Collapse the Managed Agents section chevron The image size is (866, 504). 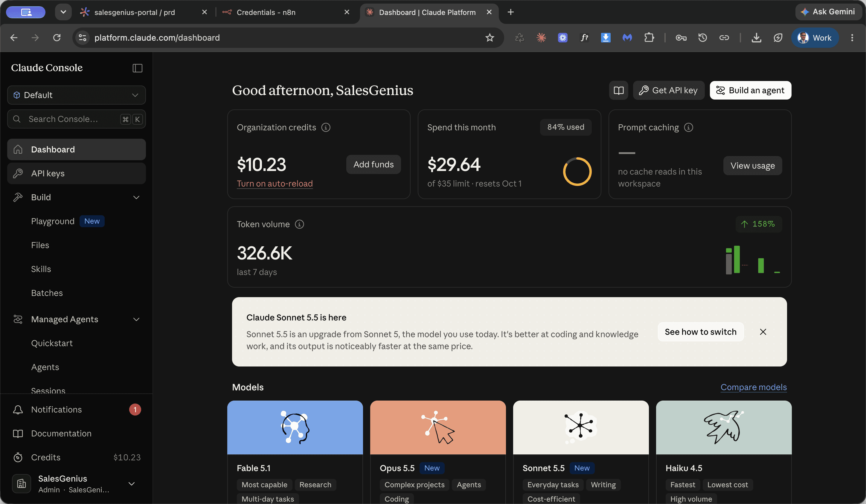136,320
